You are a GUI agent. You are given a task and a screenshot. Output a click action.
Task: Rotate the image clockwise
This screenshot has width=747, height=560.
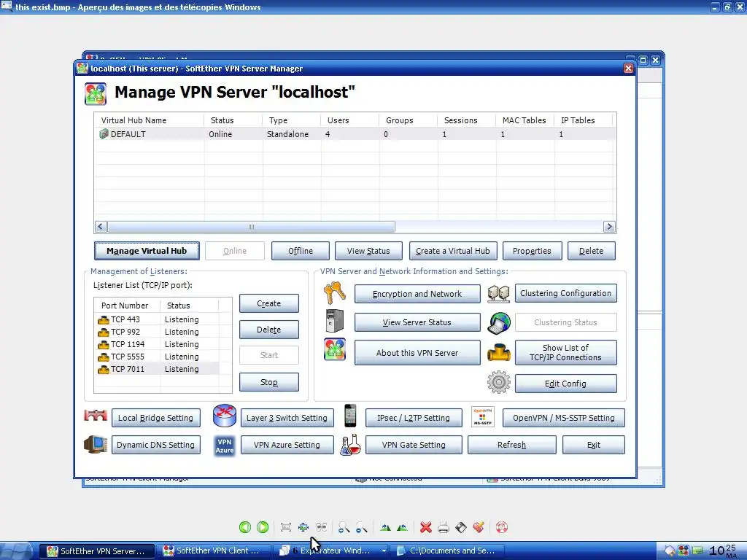(385, 527)
